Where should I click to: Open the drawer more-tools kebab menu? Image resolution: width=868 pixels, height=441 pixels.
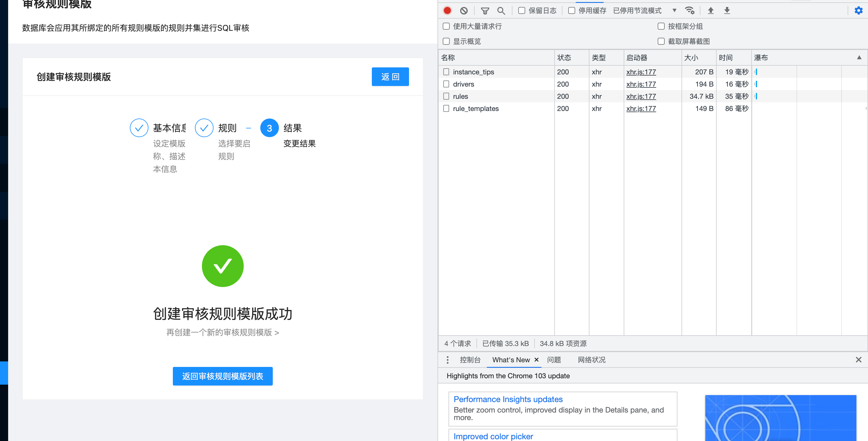click(x=447, y=360)
